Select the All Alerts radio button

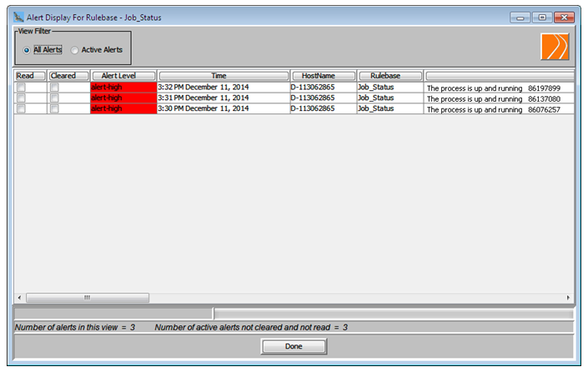[26, 50]
